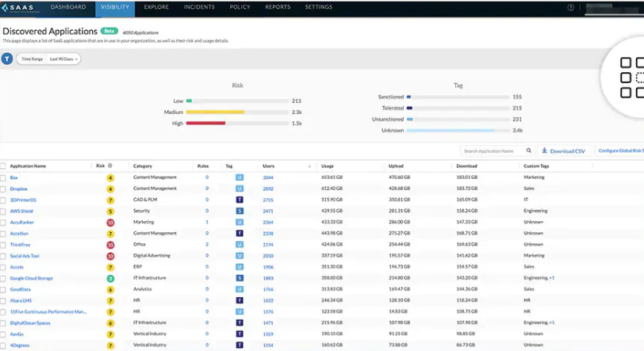Viewport: 644px width, 351px height.
Task: Click the help question mark icon
Action: pos(570,7)
